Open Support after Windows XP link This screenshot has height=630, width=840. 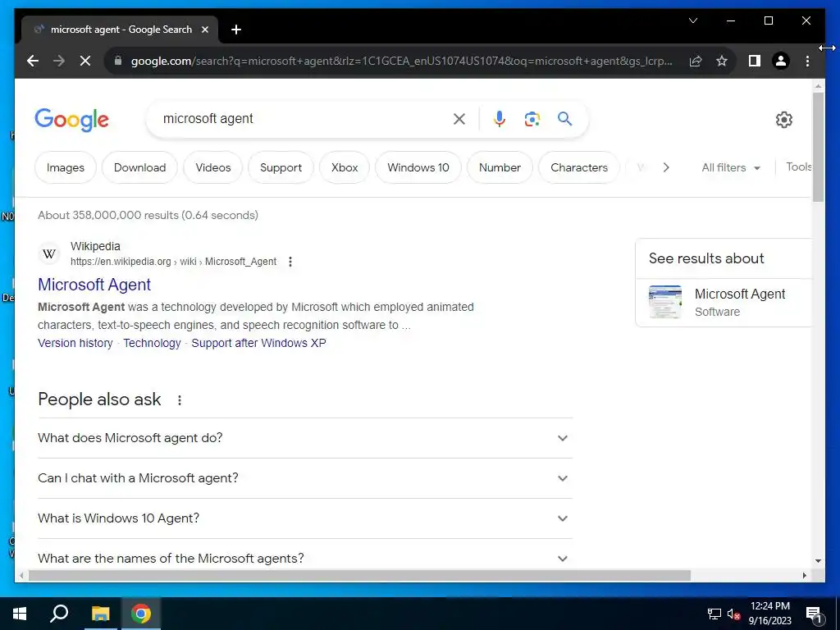[258, 343]
